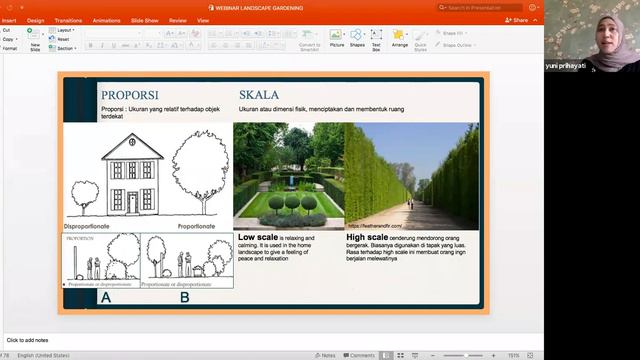Add a New Slide
Screen dimensions: 640x360
click(34, 39)
